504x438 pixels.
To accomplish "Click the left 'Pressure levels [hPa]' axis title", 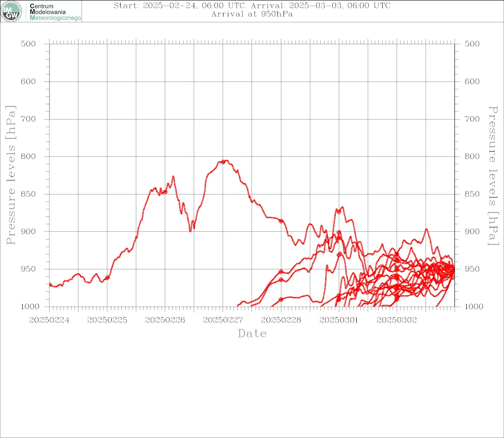I will coord(11,175).
